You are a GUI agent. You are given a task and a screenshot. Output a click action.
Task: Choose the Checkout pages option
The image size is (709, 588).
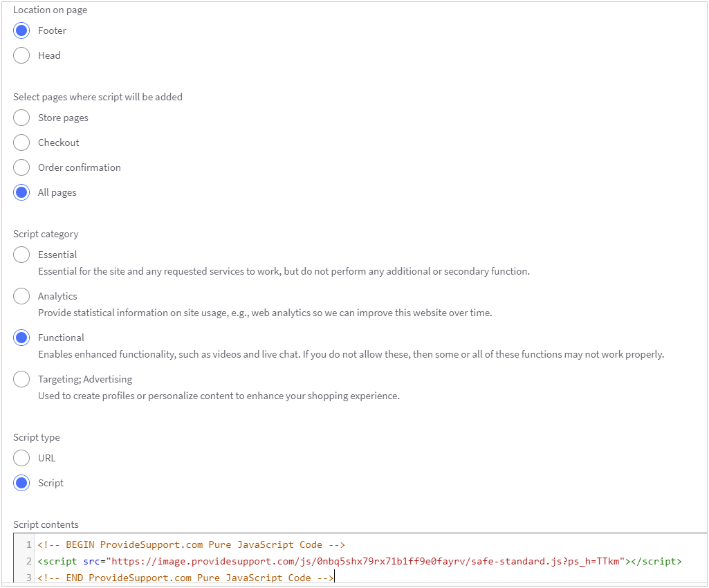(x=21, y=143)
